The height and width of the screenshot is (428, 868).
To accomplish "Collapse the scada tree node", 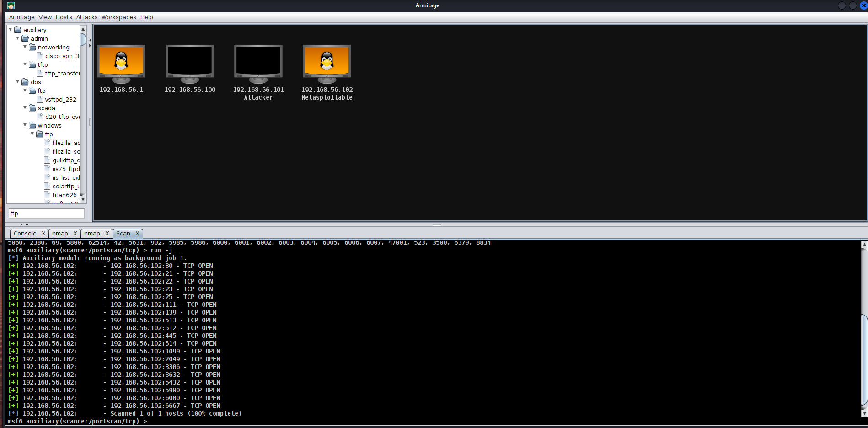I will click(x=25, y=107).
